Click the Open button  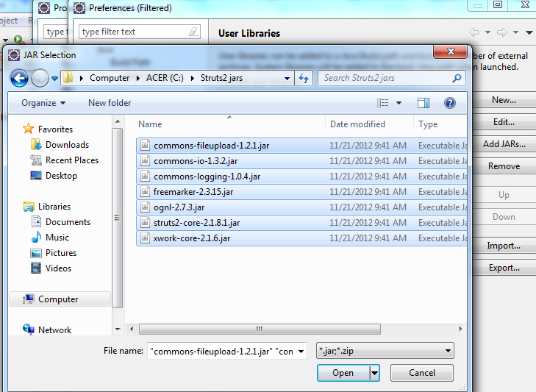[x=343, y=373]
